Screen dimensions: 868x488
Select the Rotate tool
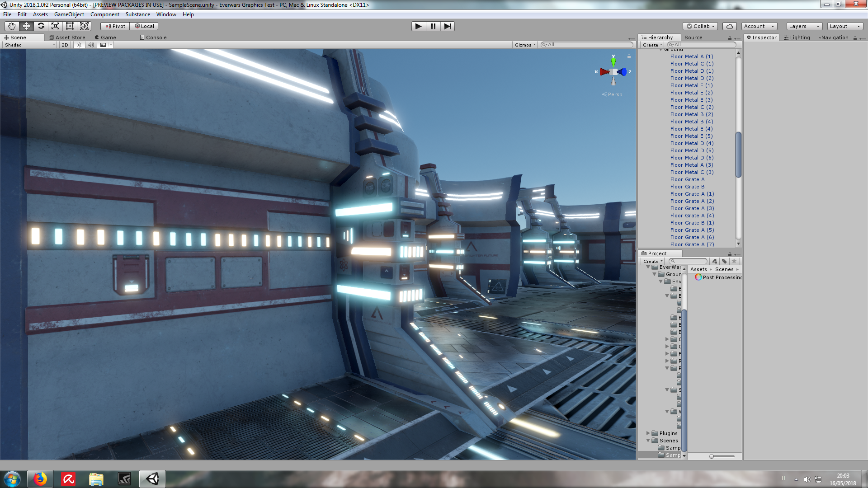(41, 26)
